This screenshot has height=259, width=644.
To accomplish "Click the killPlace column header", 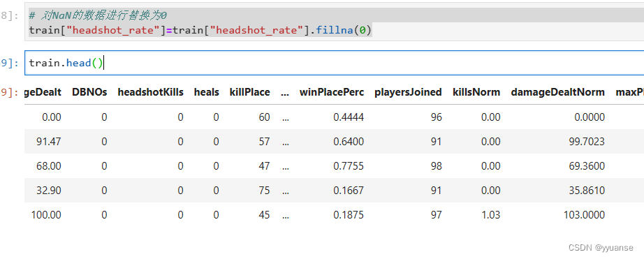I will click(x=250, y=92).
